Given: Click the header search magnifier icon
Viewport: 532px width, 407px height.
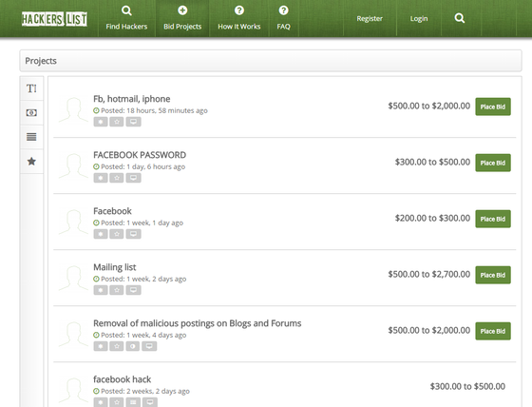Looking at the screenshot, I should [460, 18].
